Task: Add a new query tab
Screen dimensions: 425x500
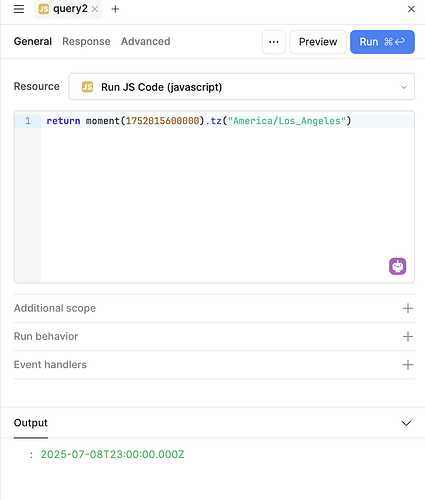Action: coord(115,9)
